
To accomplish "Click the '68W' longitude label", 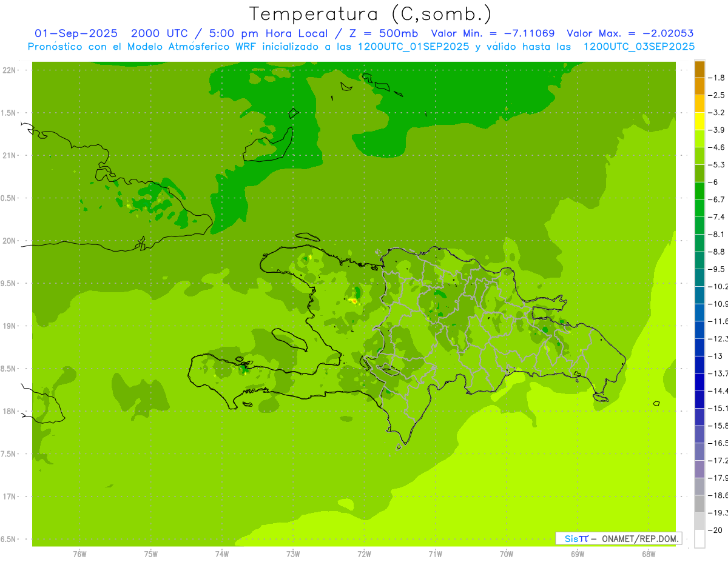I will pyautogui.click(x=649, y=554).
